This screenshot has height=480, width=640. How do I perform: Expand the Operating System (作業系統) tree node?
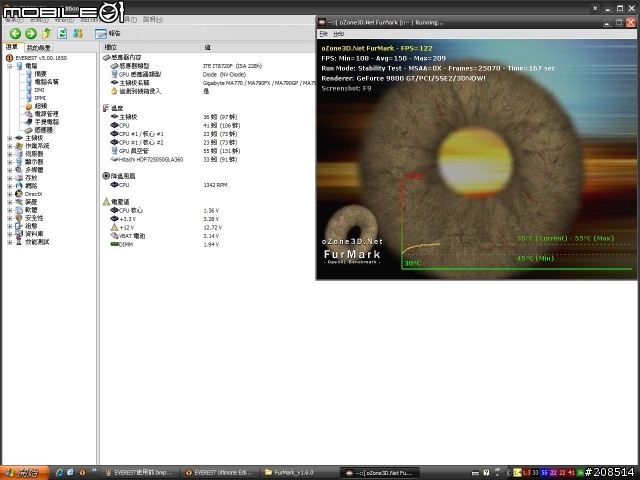(10, 146)
